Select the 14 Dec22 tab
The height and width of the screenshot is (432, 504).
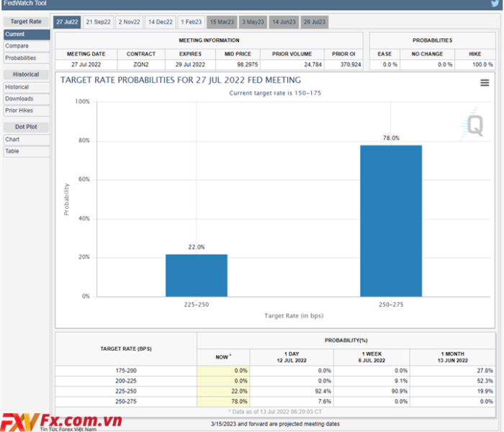pos(160,22)
